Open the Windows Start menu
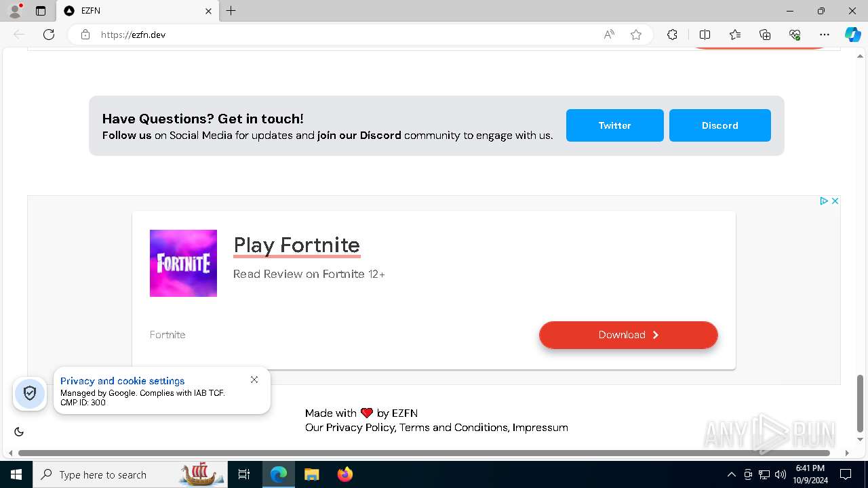 tap(16, 474)
